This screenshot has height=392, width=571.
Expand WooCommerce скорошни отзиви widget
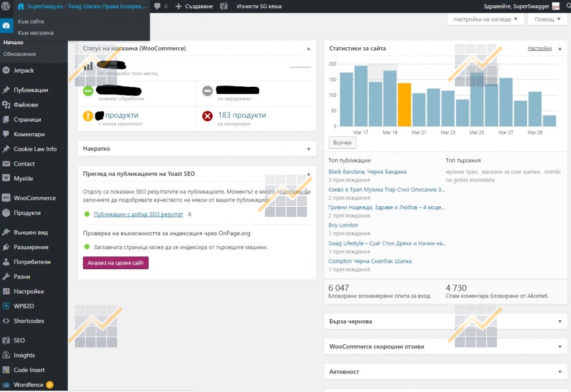(x=560, y=347)
